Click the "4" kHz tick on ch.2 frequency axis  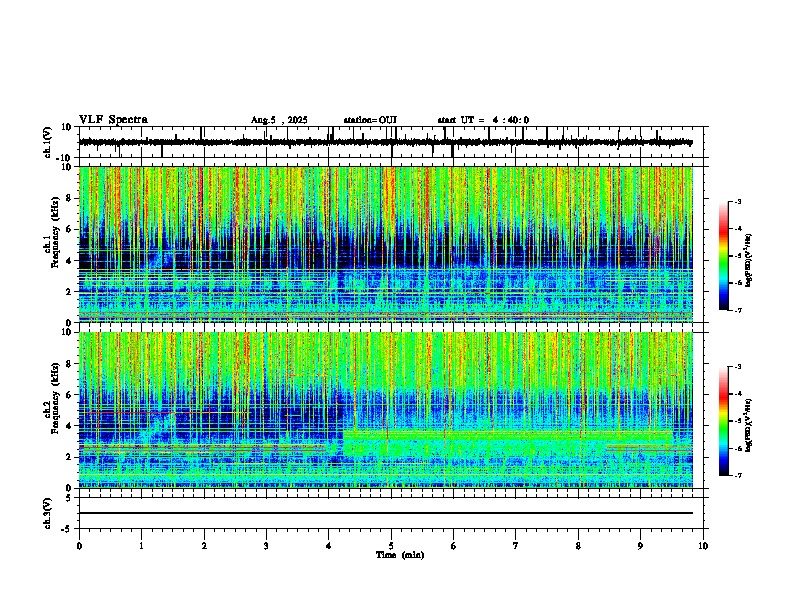(x=69, y=426)
